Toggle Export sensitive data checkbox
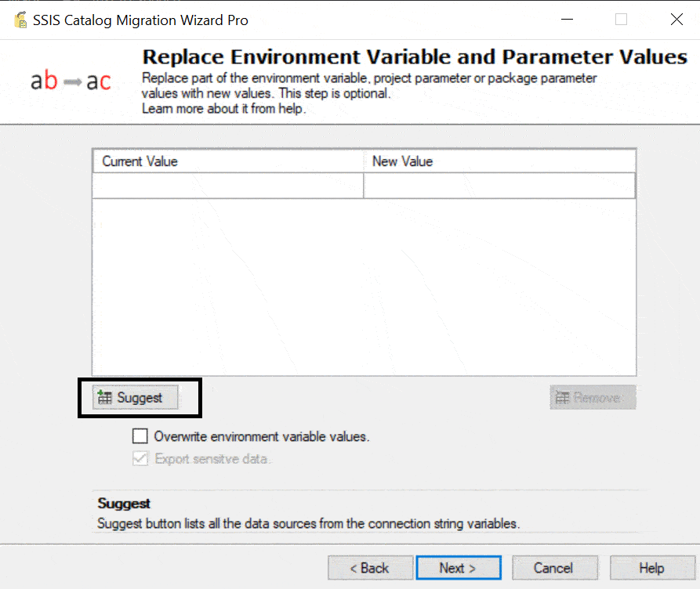 [x=140, y=458]
